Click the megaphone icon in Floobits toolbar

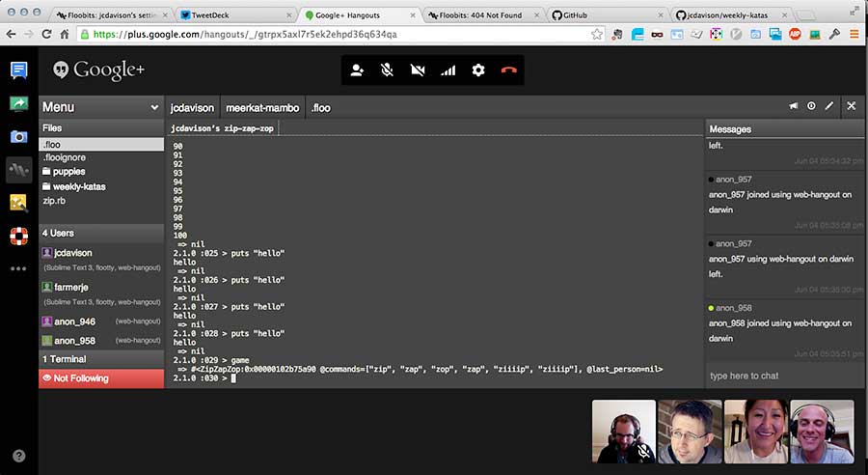pyautogui.click(x=793, y=107)
